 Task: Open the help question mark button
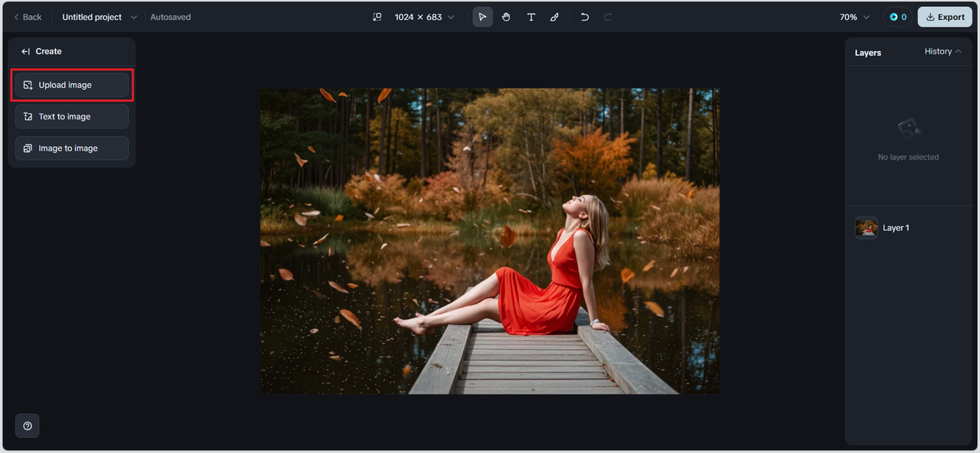[28, 425]
